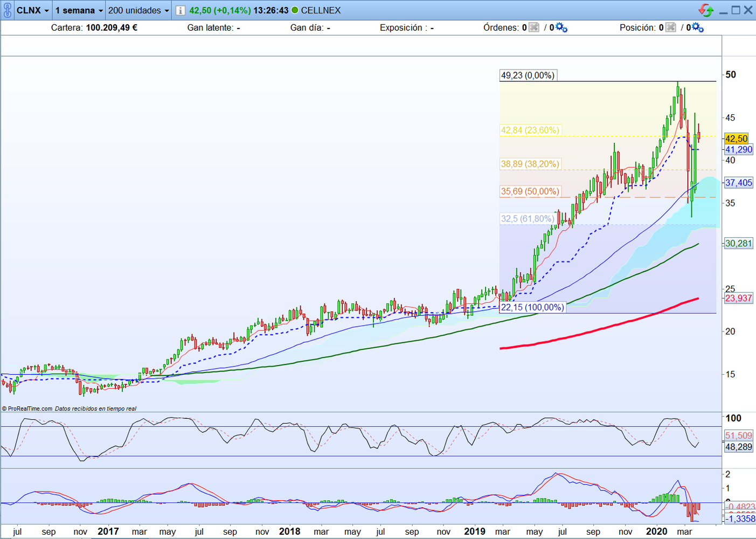Screen dimensions: 756x539
Task: Click the Exposición label
Action: [404, 27]
